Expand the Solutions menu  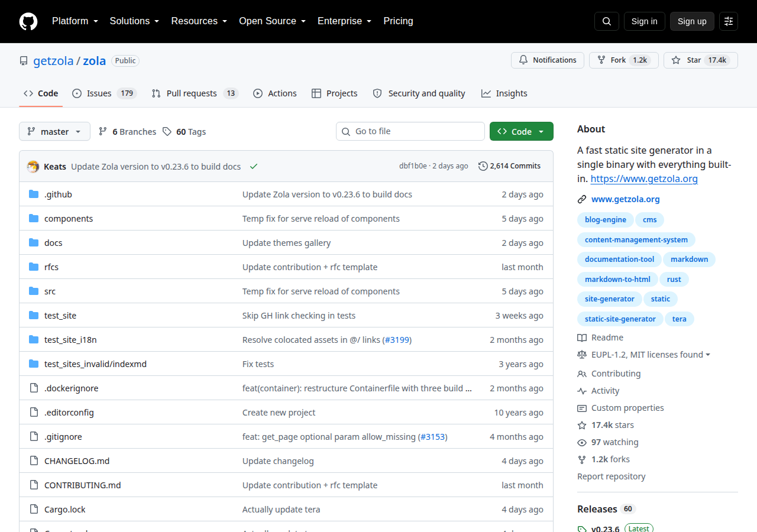pyautogui.click(x=134, y=21)
